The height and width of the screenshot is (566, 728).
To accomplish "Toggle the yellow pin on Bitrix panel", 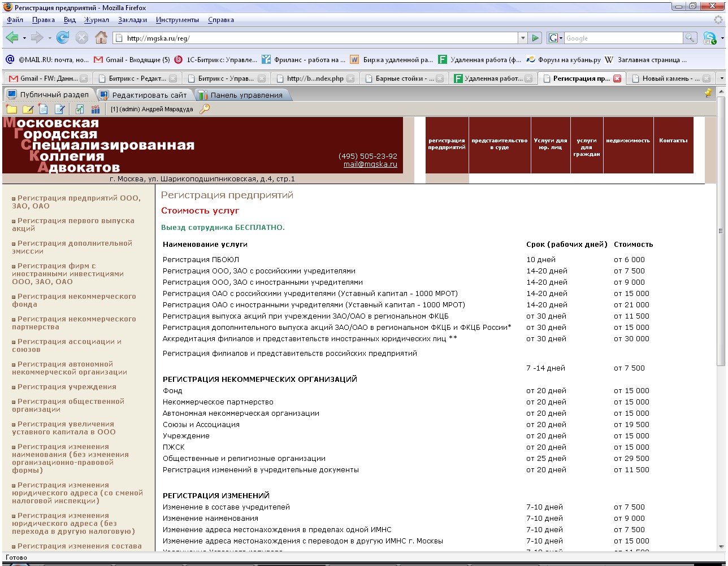I will tap(709, 94).
